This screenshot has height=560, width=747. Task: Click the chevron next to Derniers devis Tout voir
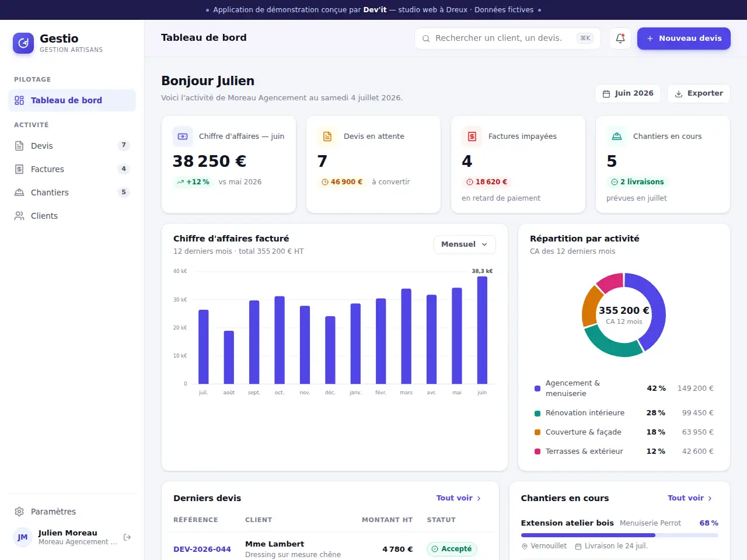(x=479, y=499)
